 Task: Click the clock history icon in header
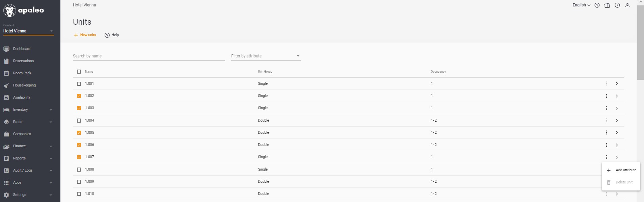(x=617, y=5)
